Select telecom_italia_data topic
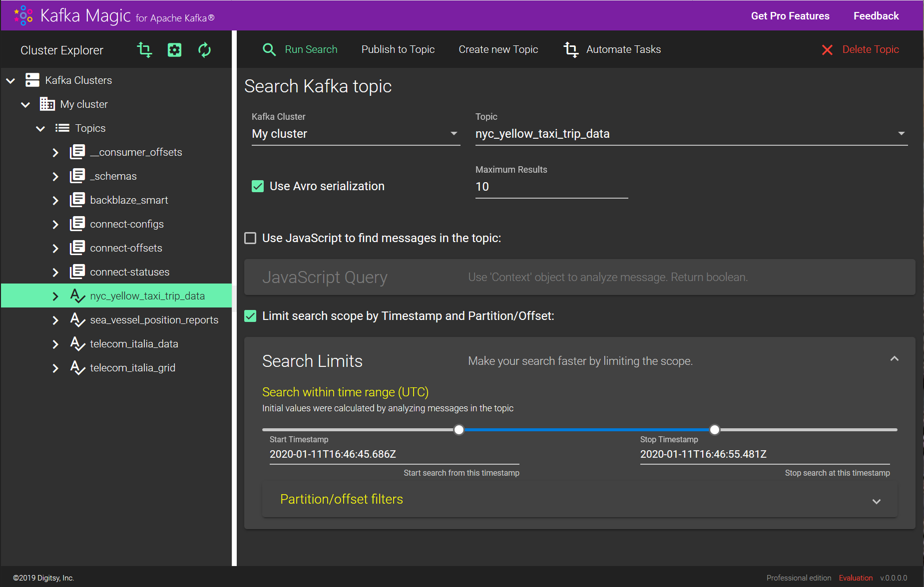The width and height of the screenshot is (924, 587). pos(134,344)
